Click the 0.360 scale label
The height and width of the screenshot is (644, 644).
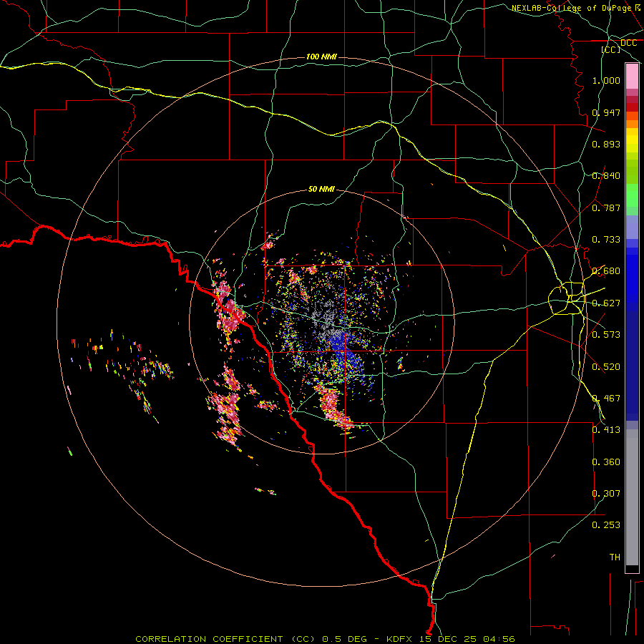(606, 462)
